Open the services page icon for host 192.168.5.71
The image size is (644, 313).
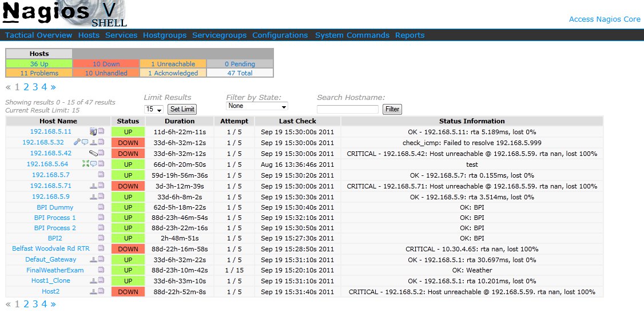pos(101,186)
